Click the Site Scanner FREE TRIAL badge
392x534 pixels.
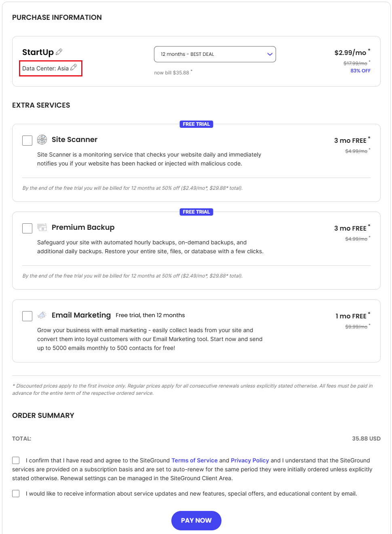(196, 124)
